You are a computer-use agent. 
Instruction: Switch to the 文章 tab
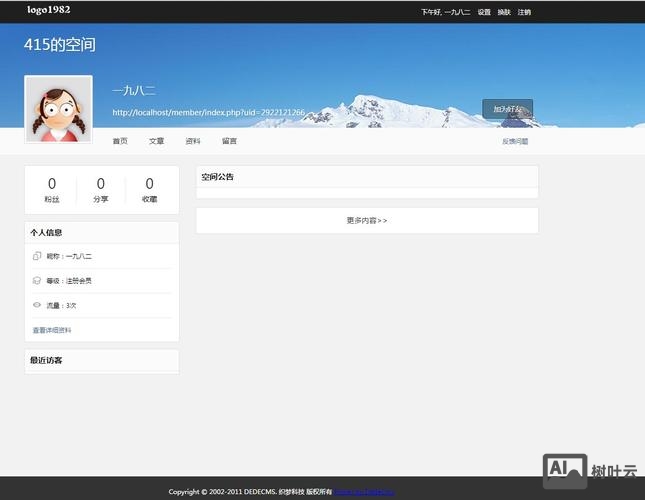tap(157, 141)
